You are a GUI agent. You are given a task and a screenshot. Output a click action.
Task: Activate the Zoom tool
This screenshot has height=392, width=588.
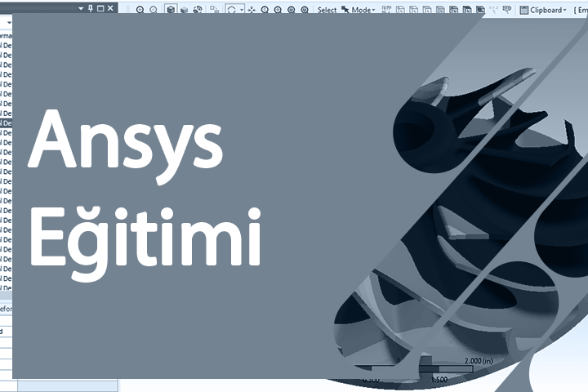click(x=265, y=10)
